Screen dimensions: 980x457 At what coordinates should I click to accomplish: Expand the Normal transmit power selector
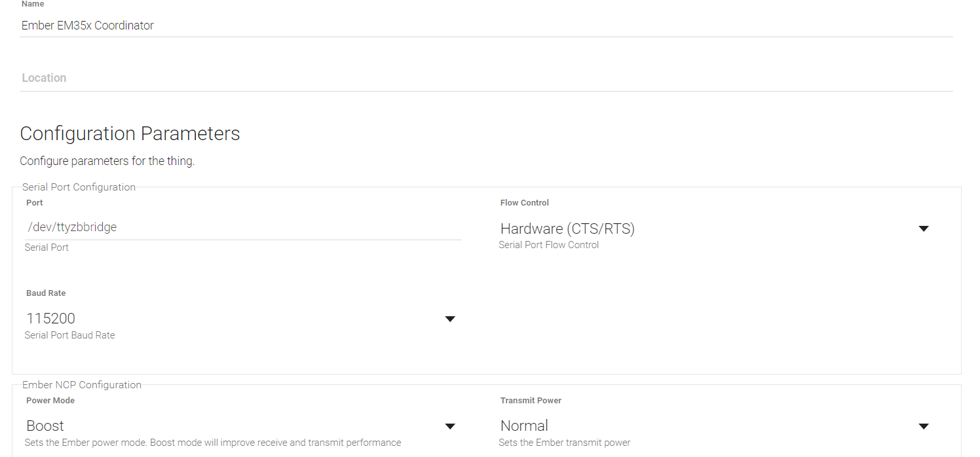coord(524,426)
